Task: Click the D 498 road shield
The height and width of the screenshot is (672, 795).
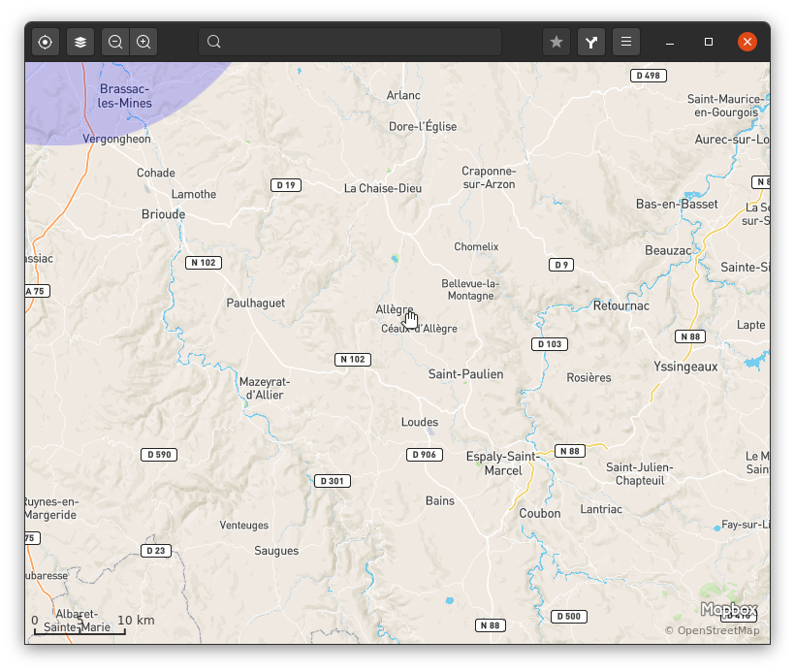Action: (x=649, y=76)
